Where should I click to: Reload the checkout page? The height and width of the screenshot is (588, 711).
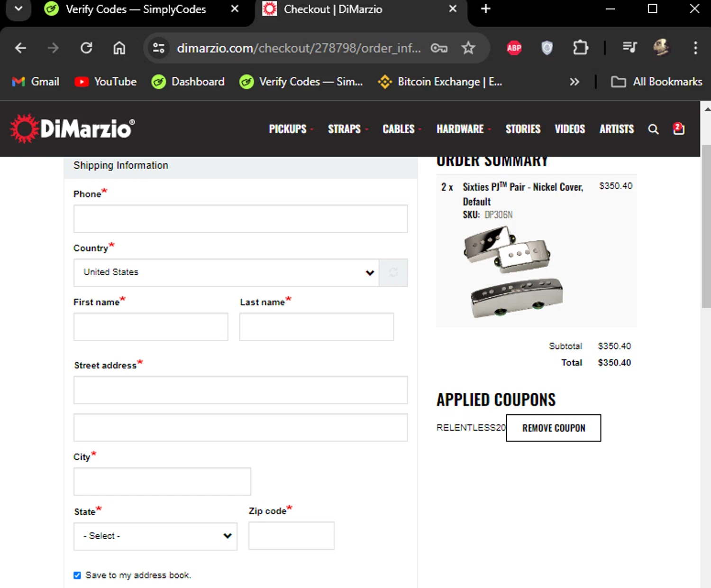[x=86, y=48]
